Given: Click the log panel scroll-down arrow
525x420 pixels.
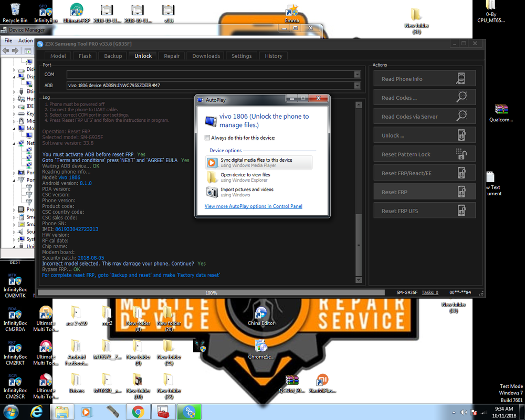Looking at the screenshot, I should point(358,280).
